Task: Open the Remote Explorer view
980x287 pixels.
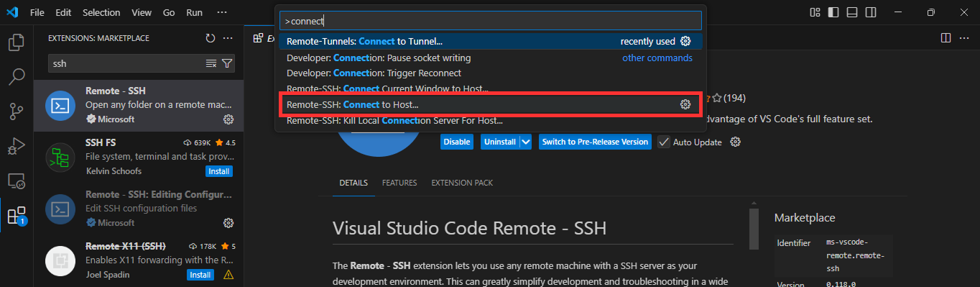Action: 16,181
